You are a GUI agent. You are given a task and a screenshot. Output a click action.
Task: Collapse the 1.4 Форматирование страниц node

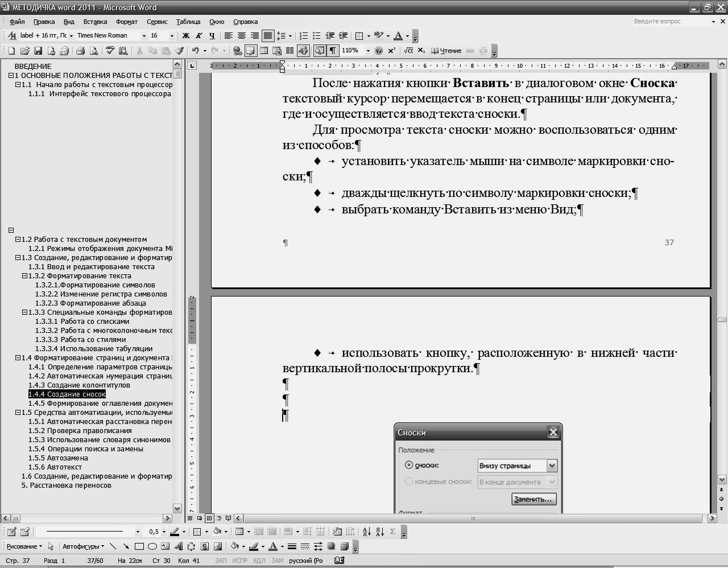click(x=18, y=358)
